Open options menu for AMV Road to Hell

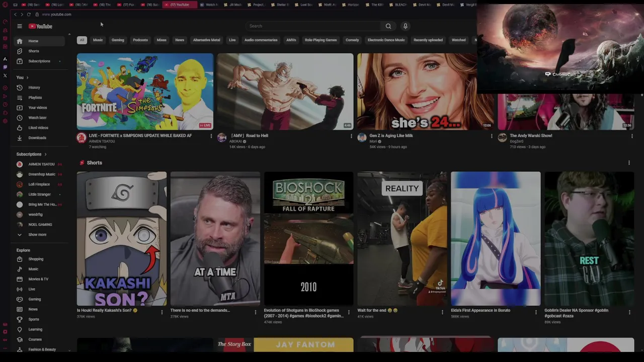click(x=351, y=136)
